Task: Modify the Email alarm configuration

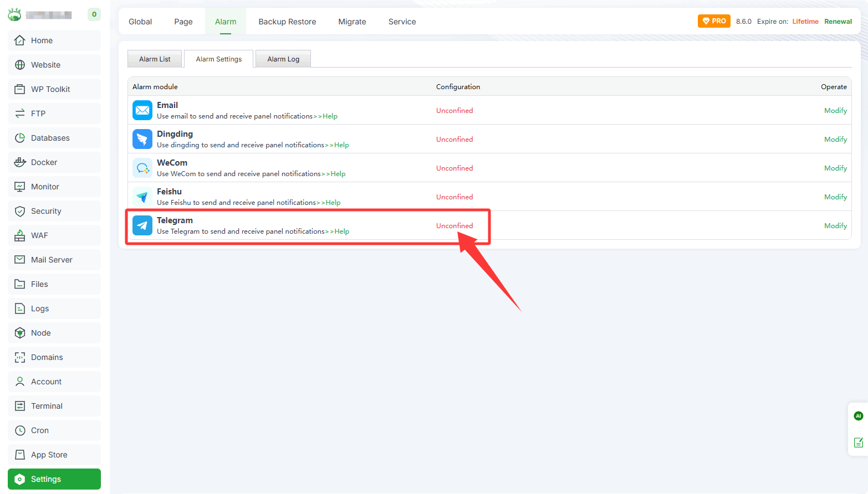Action: click(x=835, y=110)
